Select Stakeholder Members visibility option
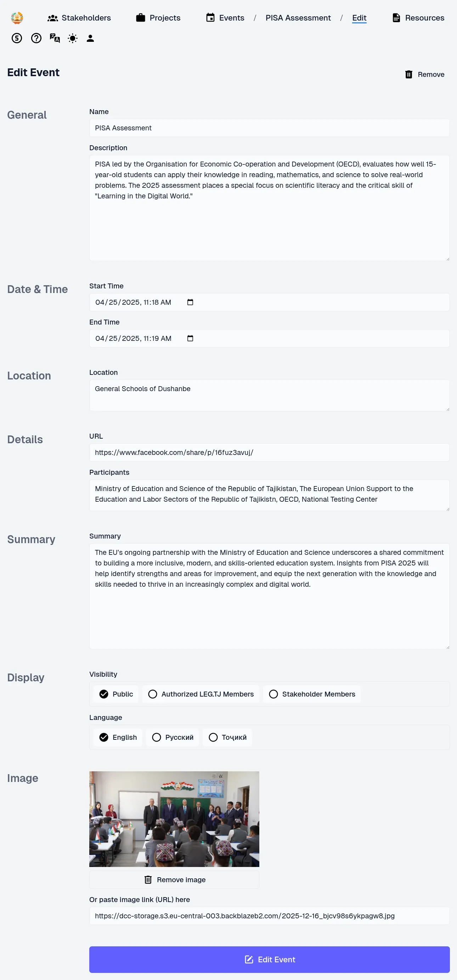 click(x=312, y=694)
